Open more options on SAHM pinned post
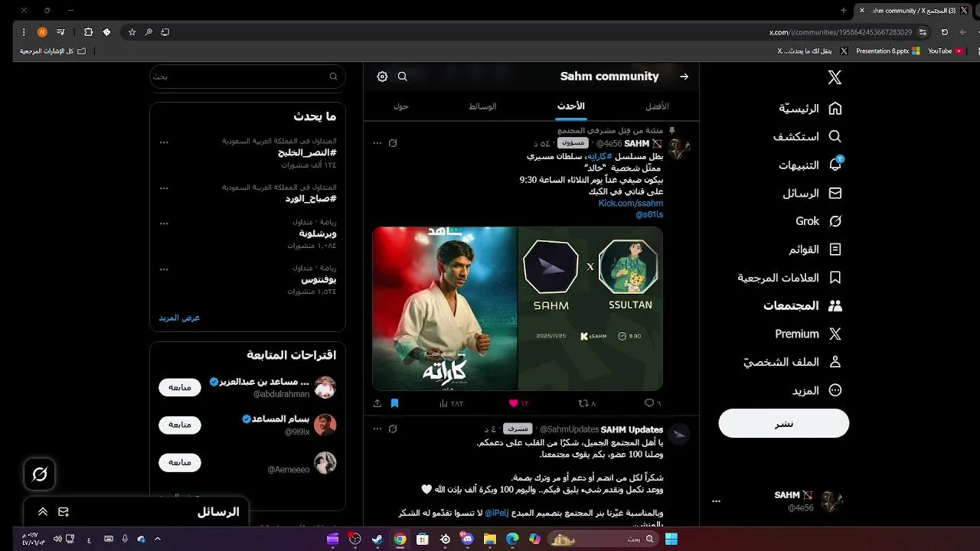The image size is (980, 551). 377,143
